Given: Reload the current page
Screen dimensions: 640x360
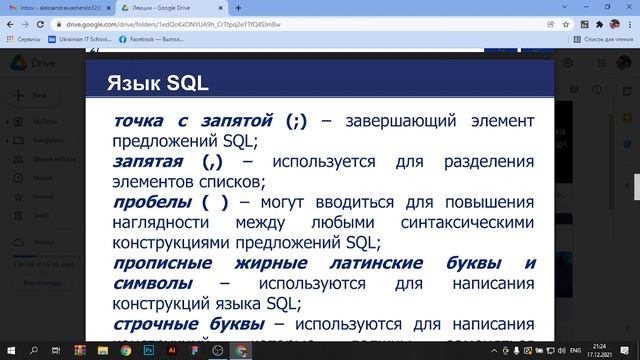Looking at the screenshot, I should [x=40, y=24].
